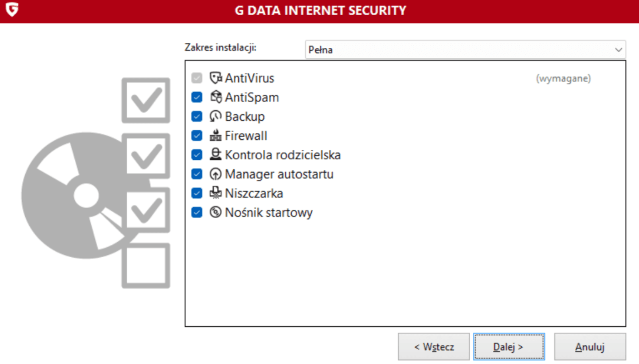This screenshot has width=639, height=364.
Task: Cancel installation with Anuluj button
Action: (590, 347)
